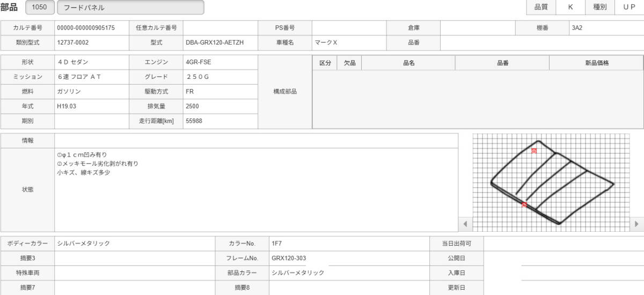
Task: Click the 品番 value field in header
Action: point(542,42)
